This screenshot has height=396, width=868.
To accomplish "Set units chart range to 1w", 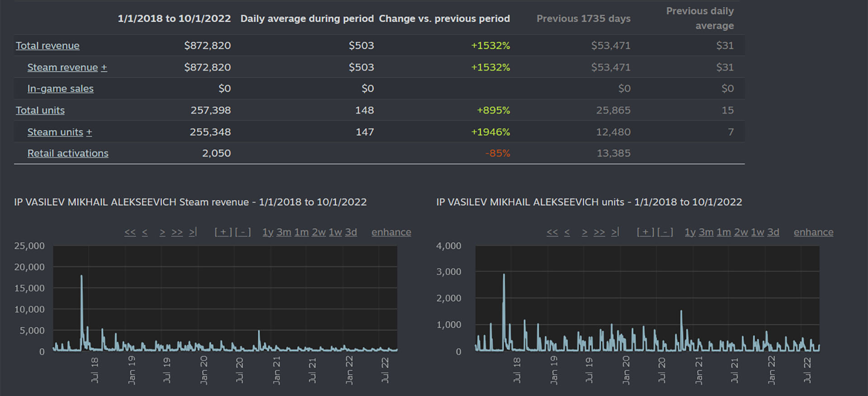I will click(x=757, y=232).
